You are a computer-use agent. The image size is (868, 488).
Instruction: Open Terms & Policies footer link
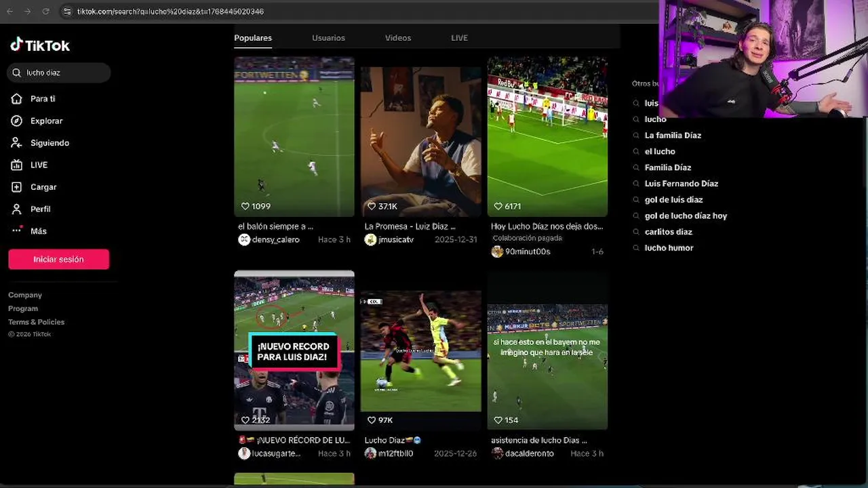coord(36,322)
